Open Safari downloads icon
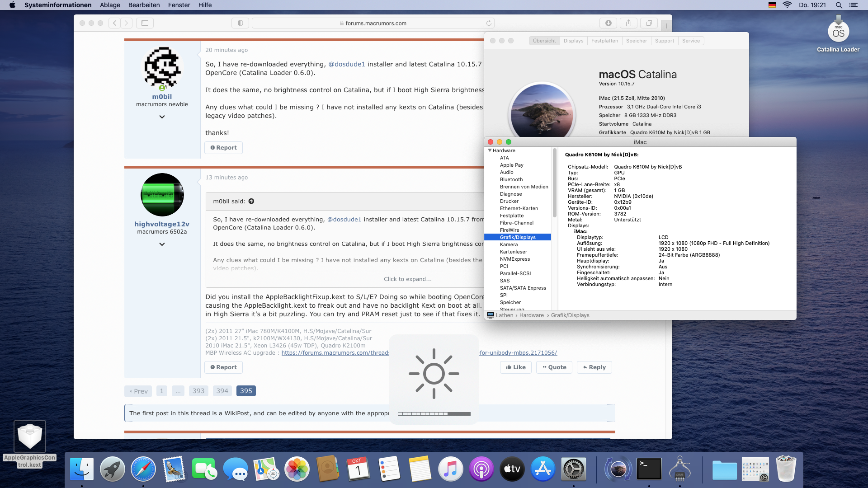 pyautogui.click(x=608, y=23)
